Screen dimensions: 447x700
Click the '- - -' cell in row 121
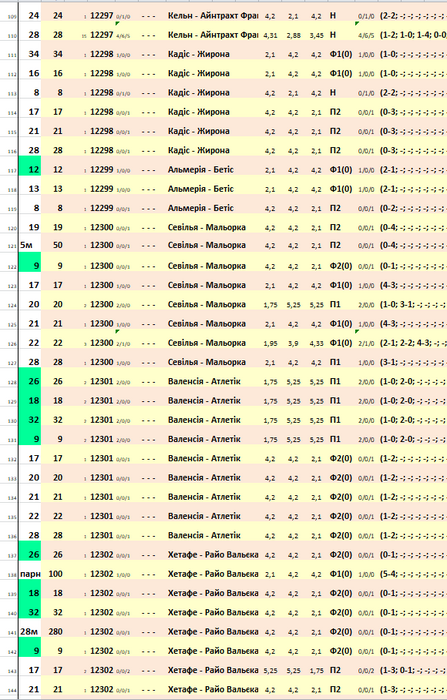click(149, 245)
